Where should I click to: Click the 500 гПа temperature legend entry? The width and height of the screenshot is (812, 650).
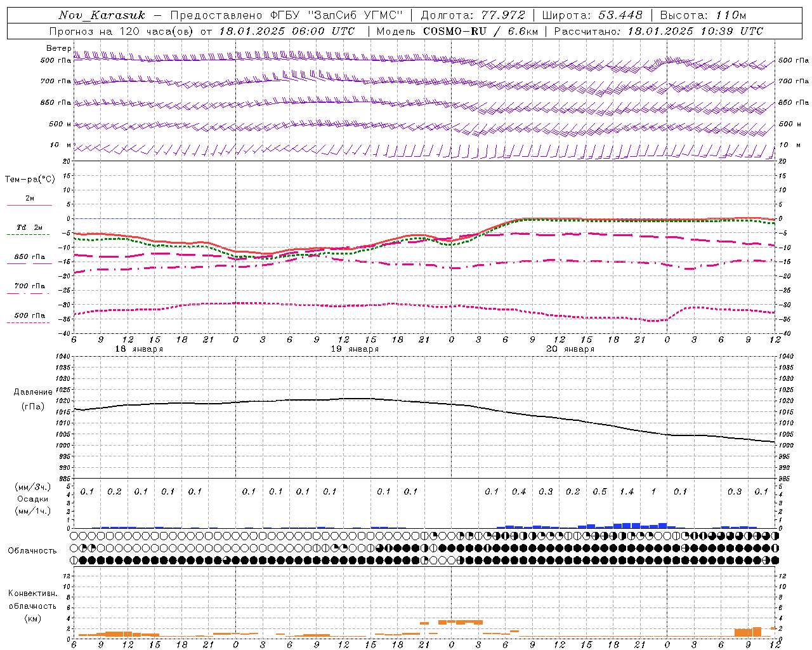pos(30,315)
